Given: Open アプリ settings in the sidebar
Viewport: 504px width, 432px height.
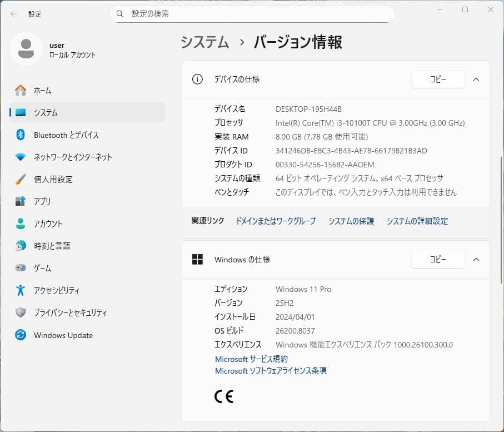Looking at the screenshot, I should (x=87, y=201).
